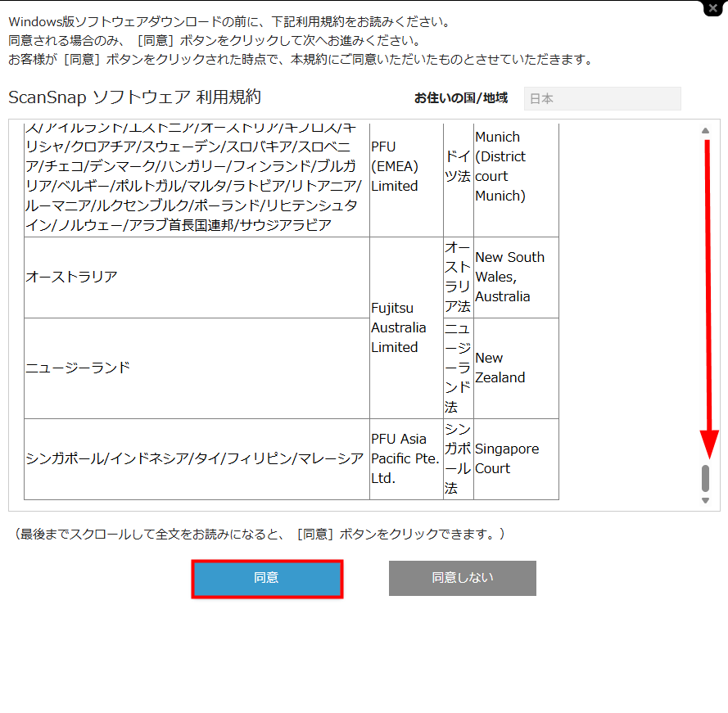Image resolution: width=728 pixels, height=713 pixels.
Task: Click the Singapore Court cell
Action: [516, 458]
